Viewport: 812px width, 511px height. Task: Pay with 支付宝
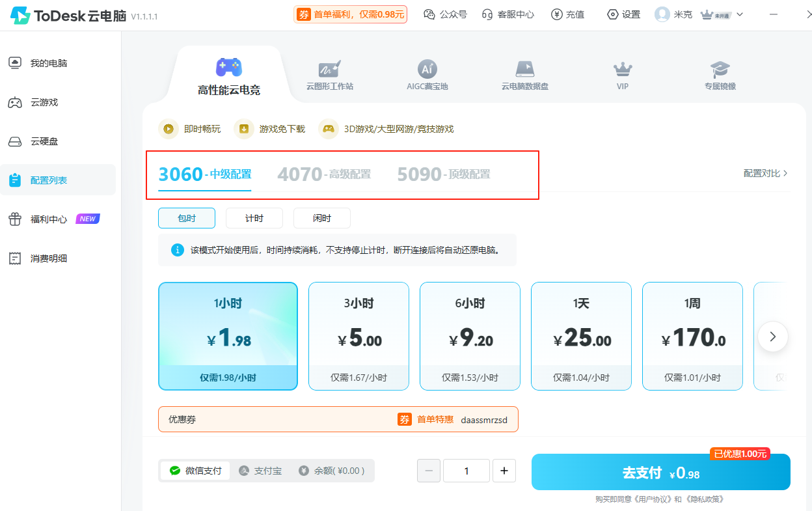point(260,471)
